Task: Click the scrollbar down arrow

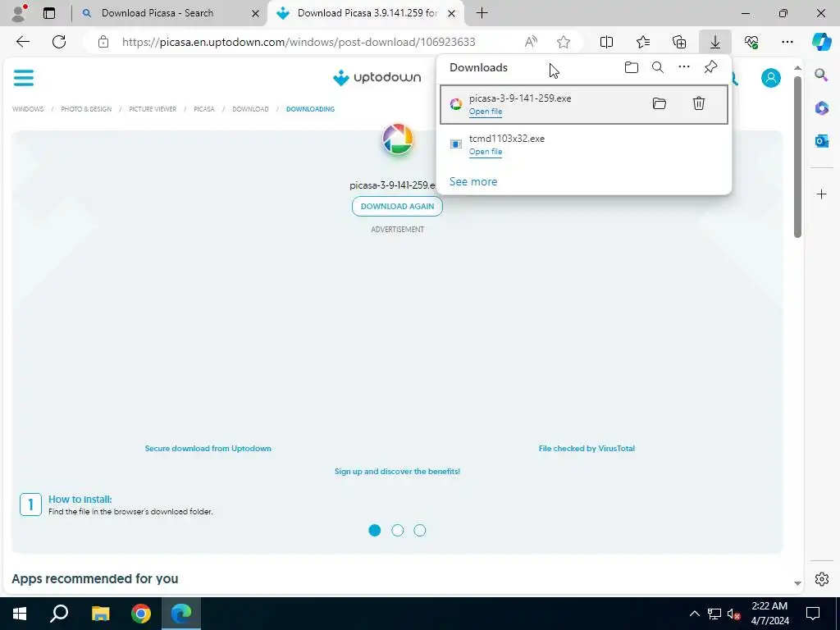Action: pyautogui.click(x=797, y=583)
